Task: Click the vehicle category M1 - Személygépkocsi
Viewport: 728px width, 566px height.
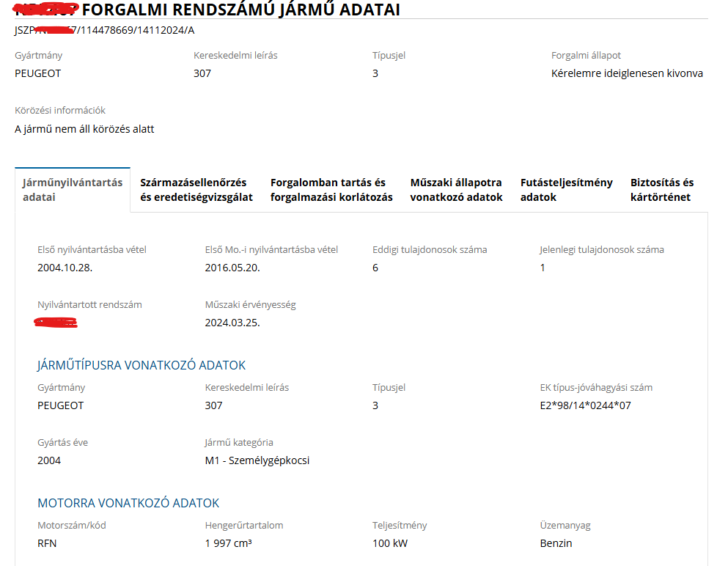Action: point(257,460)
